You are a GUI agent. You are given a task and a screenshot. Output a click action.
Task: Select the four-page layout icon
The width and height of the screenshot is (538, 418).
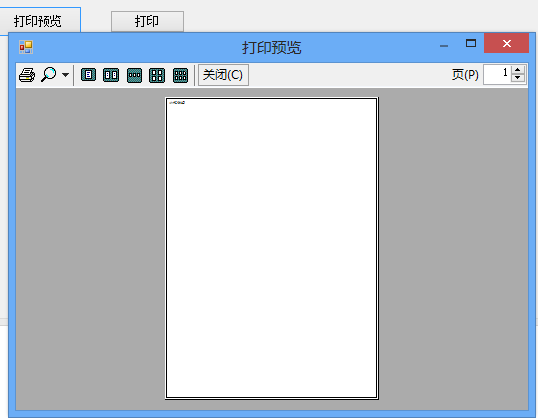[157, 76]
